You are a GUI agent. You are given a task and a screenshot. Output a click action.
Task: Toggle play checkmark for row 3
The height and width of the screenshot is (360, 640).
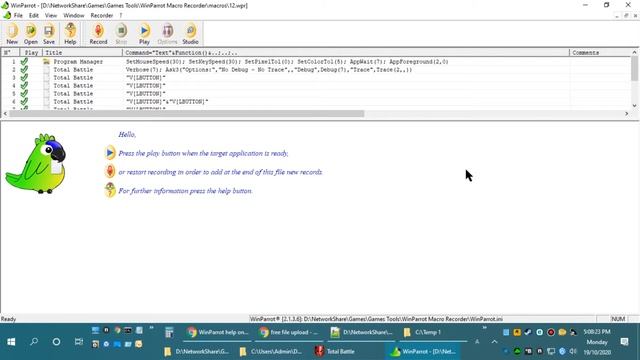24,78
